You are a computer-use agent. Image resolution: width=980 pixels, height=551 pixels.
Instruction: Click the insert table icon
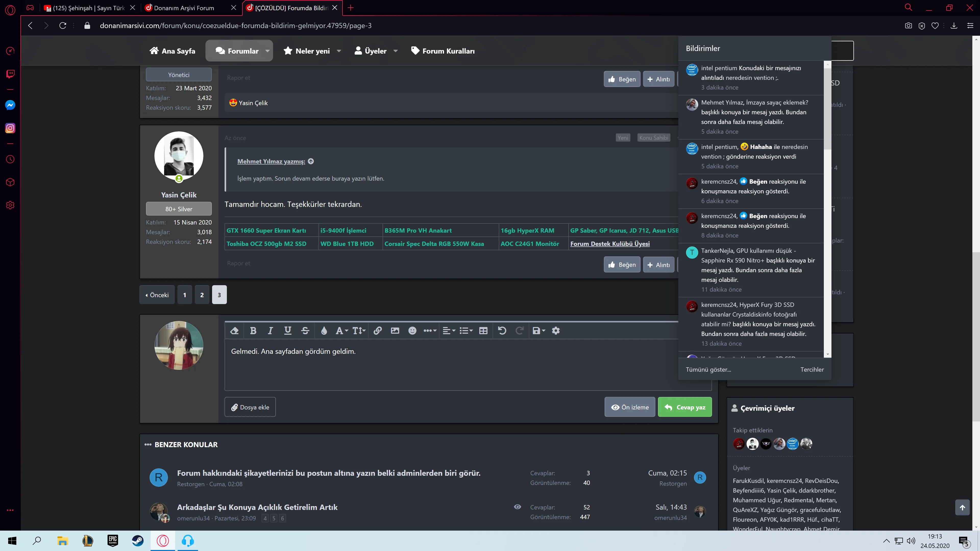(483, 330)
